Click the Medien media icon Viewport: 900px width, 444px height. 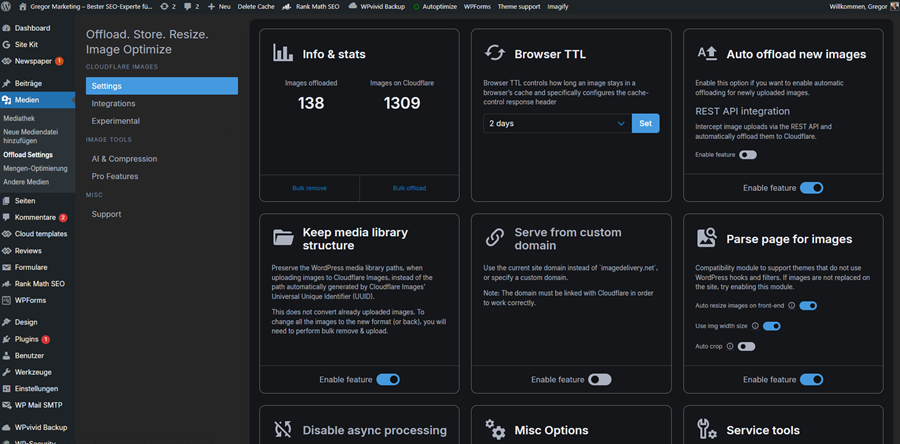point(6,100)
